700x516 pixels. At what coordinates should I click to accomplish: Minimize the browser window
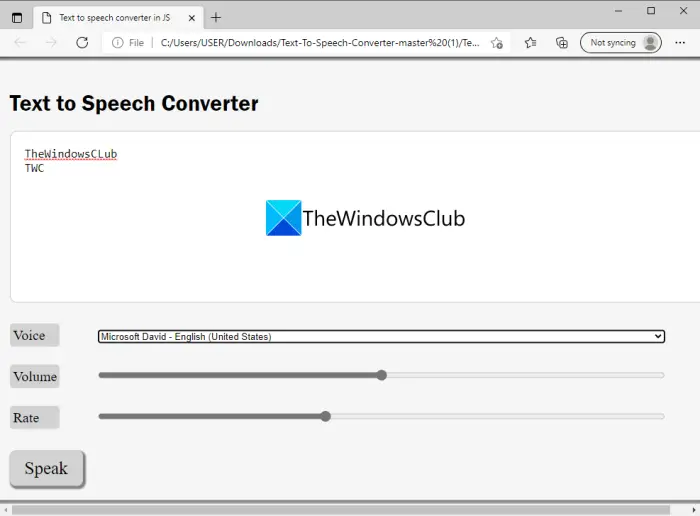tap(618, 11)
